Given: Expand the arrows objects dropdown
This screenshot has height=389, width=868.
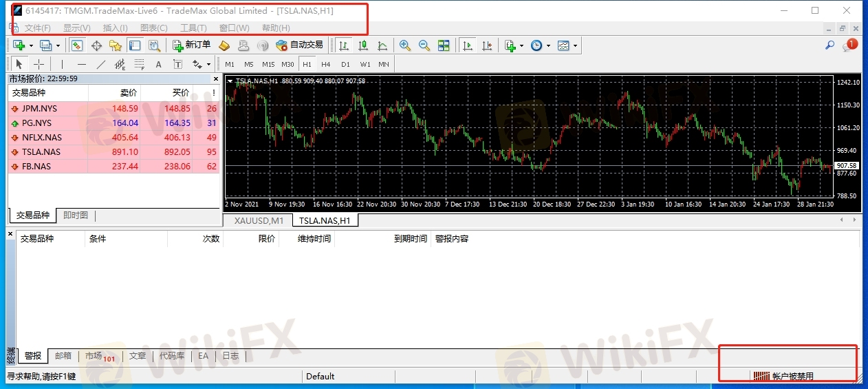Looking at the screenshot, I should point(208,64).
